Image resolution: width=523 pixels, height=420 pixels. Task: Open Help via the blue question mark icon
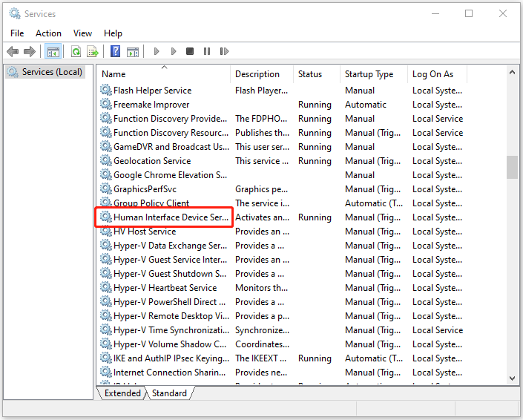pos(115,51)
